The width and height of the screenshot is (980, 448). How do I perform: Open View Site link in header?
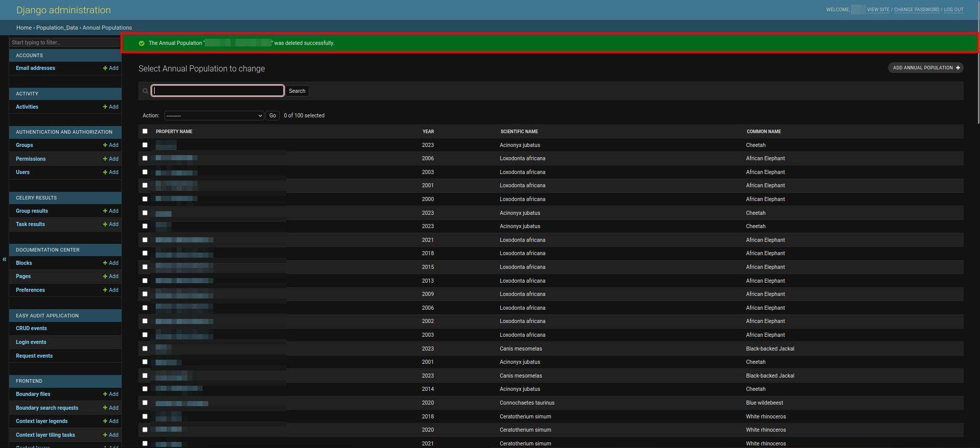(878, 10)
